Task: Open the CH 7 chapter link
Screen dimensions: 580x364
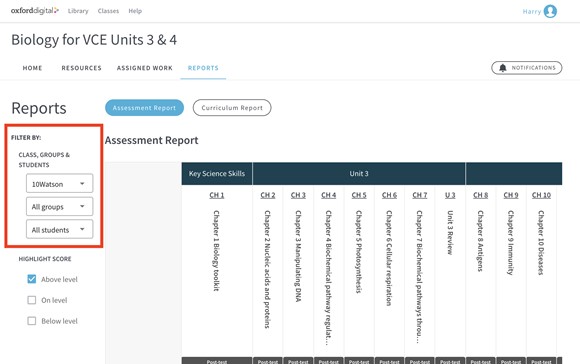Action: (x=420, y=195)
